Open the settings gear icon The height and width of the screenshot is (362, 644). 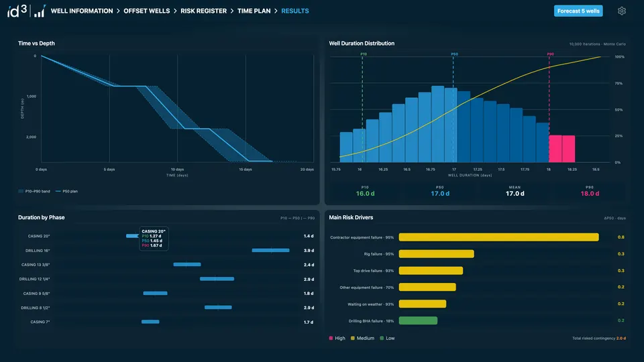pyautogui.click(x=621, y=11)
